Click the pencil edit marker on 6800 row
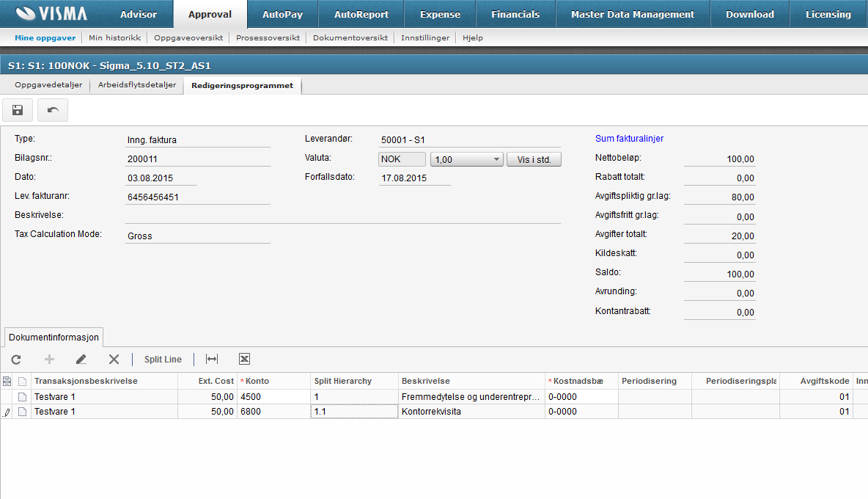Screen dimensions: 868x499 pyautogui.click(x=7, y=412)
